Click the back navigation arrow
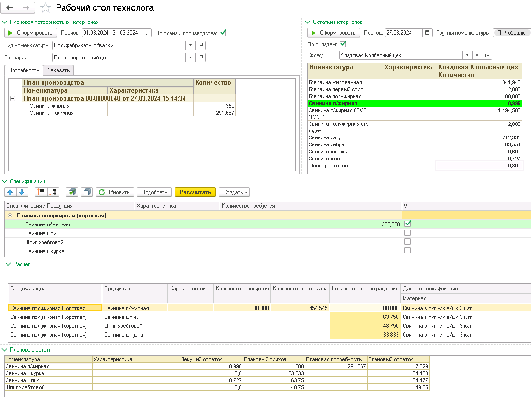 pos(10,8)
